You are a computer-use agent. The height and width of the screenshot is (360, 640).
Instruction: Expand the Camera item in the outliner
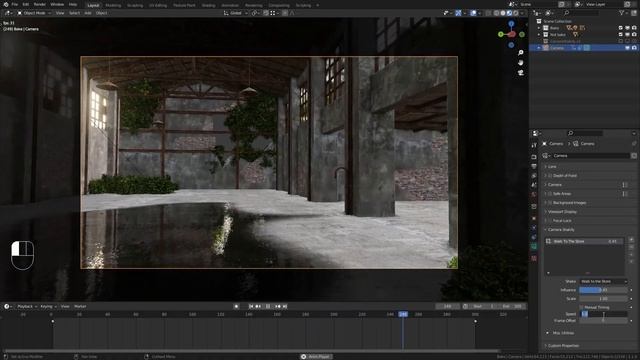click(x=539, y=48)
